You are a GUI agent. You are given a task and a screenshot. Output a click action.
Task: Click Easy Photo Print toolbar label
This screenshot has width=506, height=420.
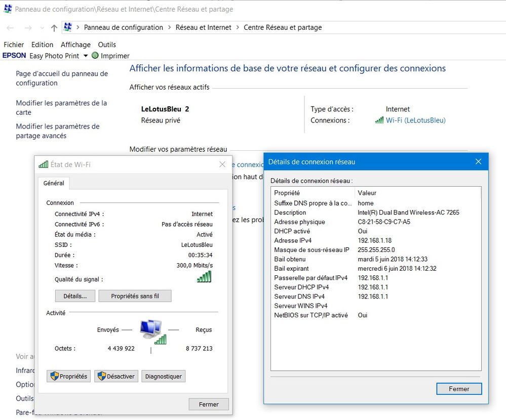pos(54,56)
